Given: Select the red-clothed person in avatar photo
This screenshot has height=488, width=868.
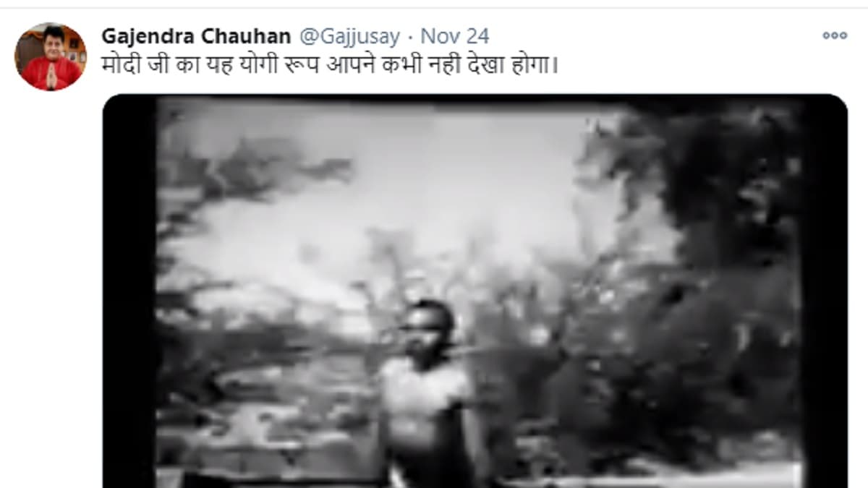Looking at the screenshot, I should coord(51,64).
